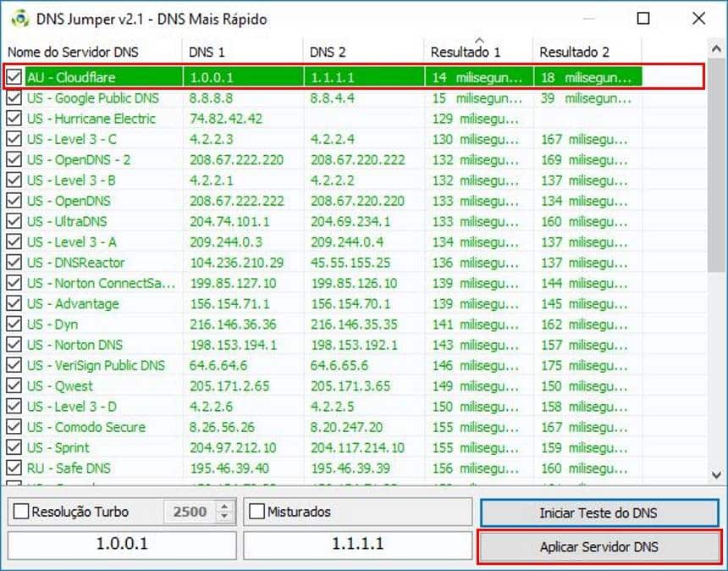
Task: Select the US - OpenDNS server name
Action: [69, 201]
